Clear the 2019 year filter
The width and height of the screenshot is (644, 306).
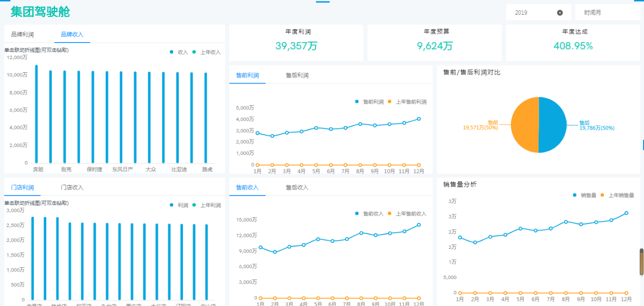pyautogui.click(x=560, y=12)
